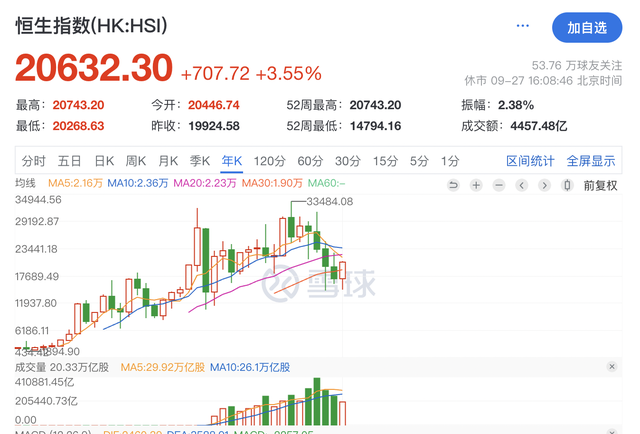Screen dimensions: 640x434
Task: Zoom out the chart with minus icon
Action: tap(499, 185)
